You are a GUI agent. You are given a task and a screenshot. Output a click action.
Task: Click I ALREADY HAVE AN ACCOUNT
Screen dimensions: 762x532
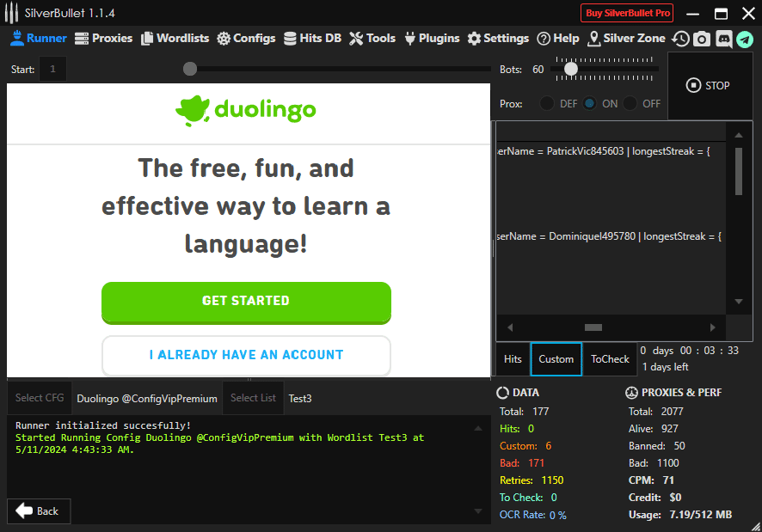pos(246,355)
